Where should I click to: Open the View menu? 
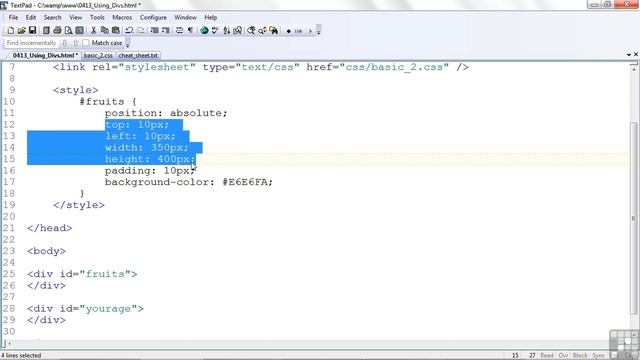point(75,18)
